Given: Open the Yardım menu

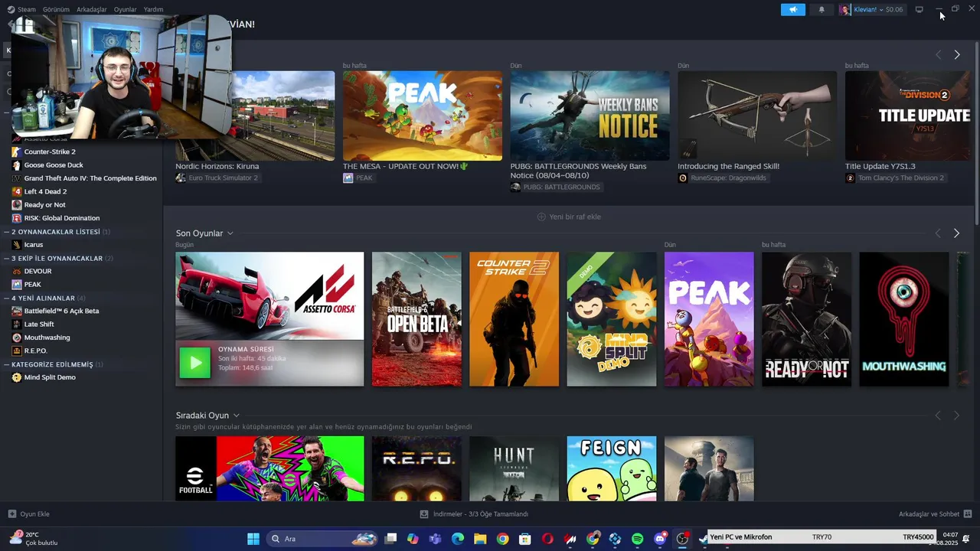Looking at the screenshot, I should click(153, 9).
